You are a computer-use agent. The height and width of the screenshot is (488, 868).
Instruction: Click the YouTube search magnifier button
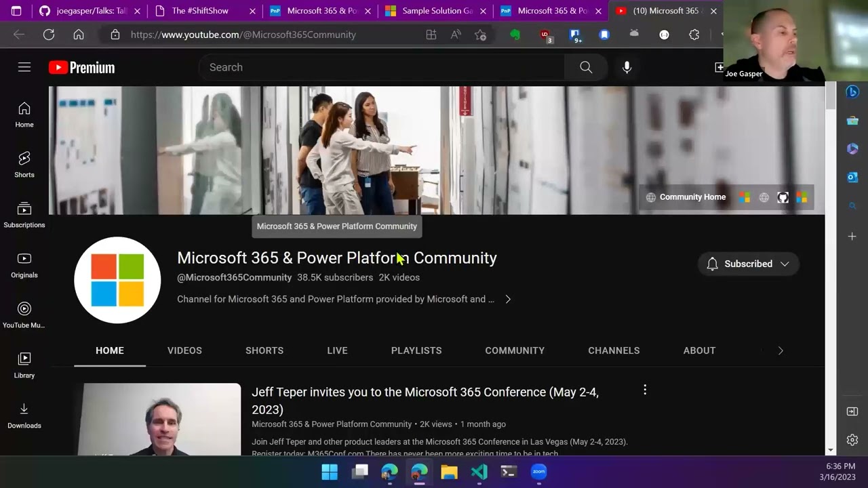(586, 67)
